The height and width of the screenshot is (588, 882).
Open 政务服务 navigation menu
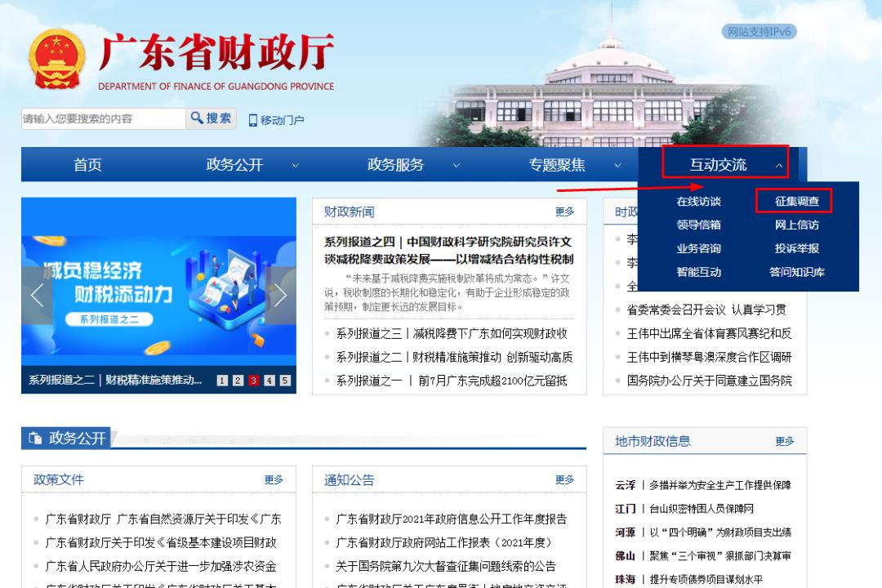[x=395, y=164]
